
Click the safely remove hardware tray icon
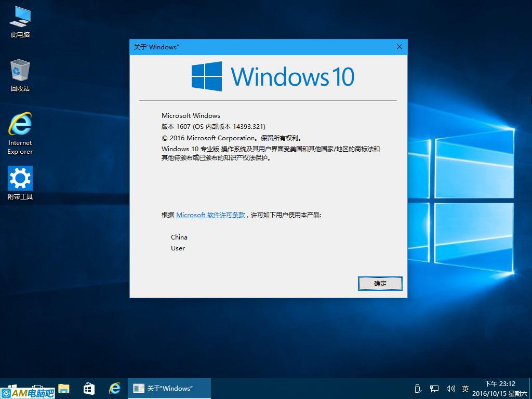(418, 389)
